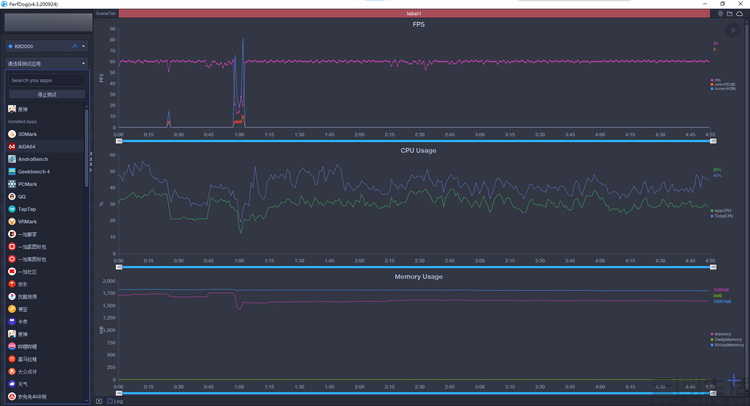Toggle the VirtualMemory legend entry
Viewport: 750px width, 406px height.
[727, 344]
